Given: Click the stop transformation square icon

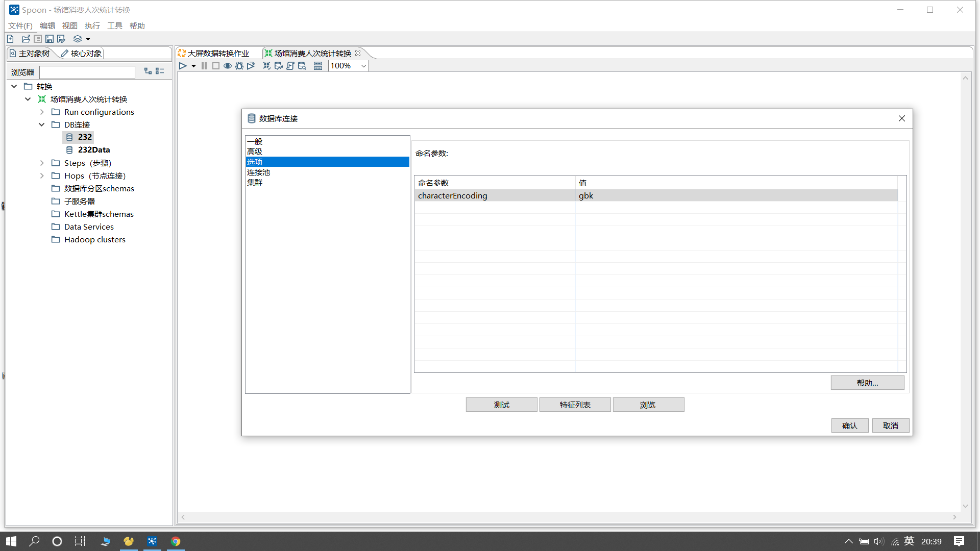Looking at the screenshot, I should [216, 66].
